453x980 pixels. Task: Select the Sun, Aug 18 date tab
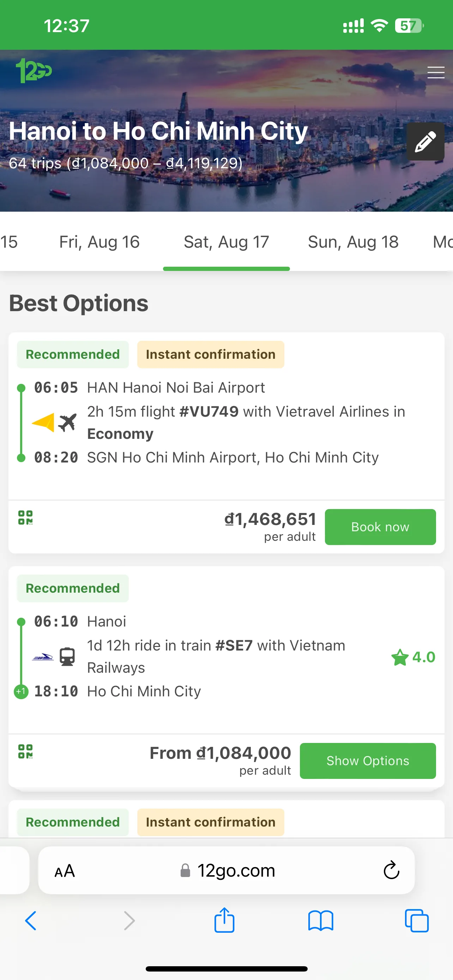coord(353,242)
